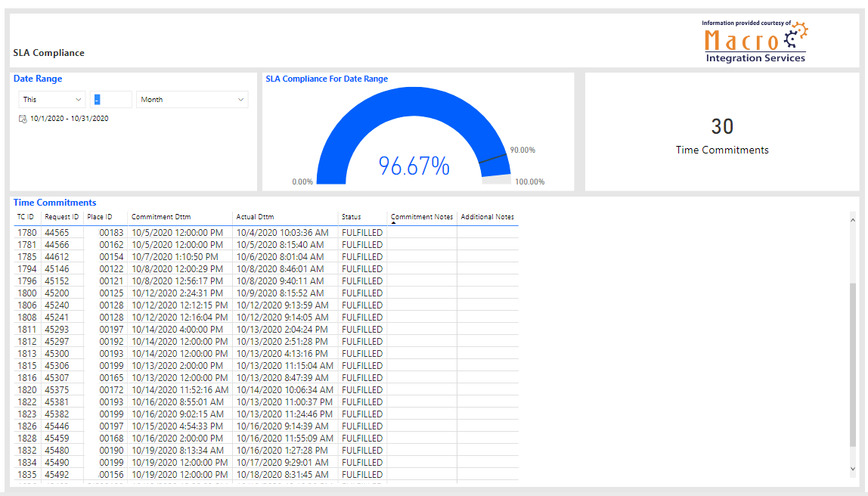Open the 'Month' period dropdown
The image size is (868, 496).
192,100
